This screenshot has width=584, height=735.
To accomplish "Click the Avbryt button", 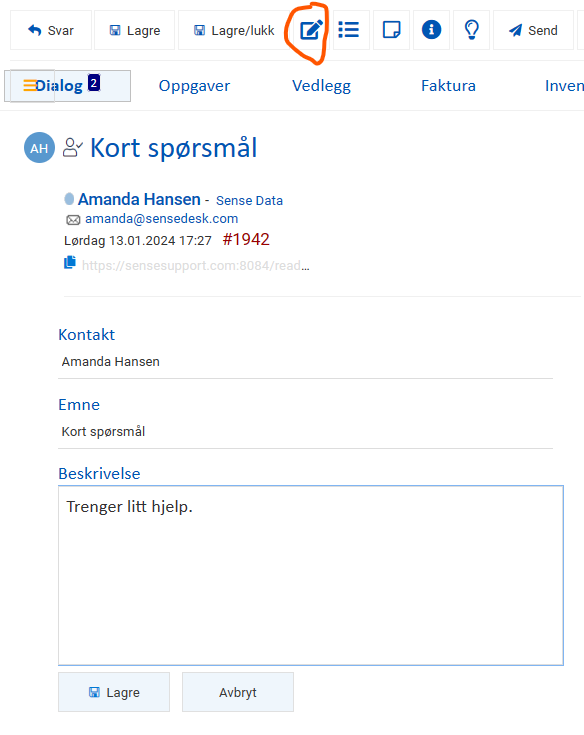I will pyautogui.click(x=238, y=692).
